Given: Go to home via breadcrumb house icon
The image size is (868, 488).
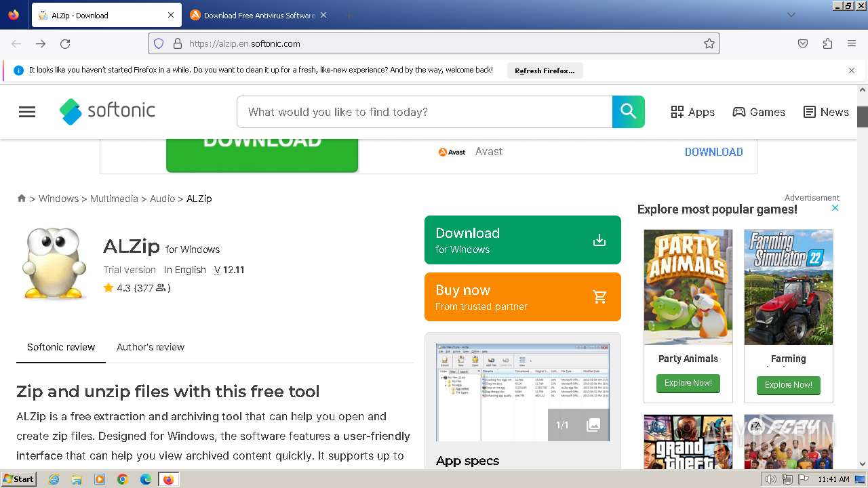Looking at the screenshot, I should 22,198.
